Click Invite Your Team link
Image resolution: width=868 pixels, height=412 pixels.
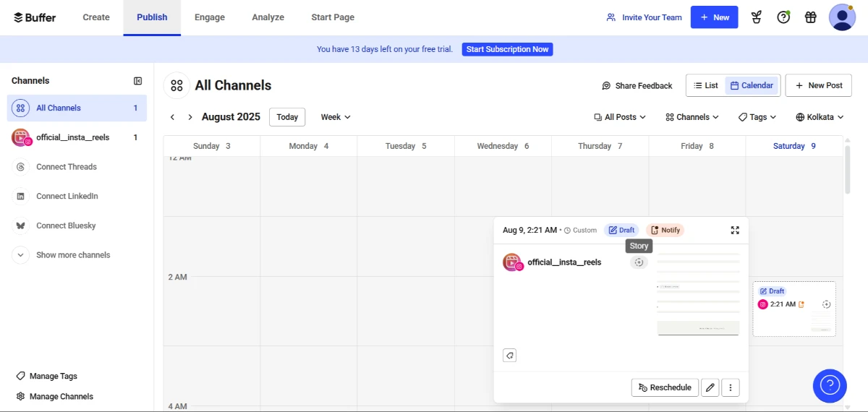[644, 17]
